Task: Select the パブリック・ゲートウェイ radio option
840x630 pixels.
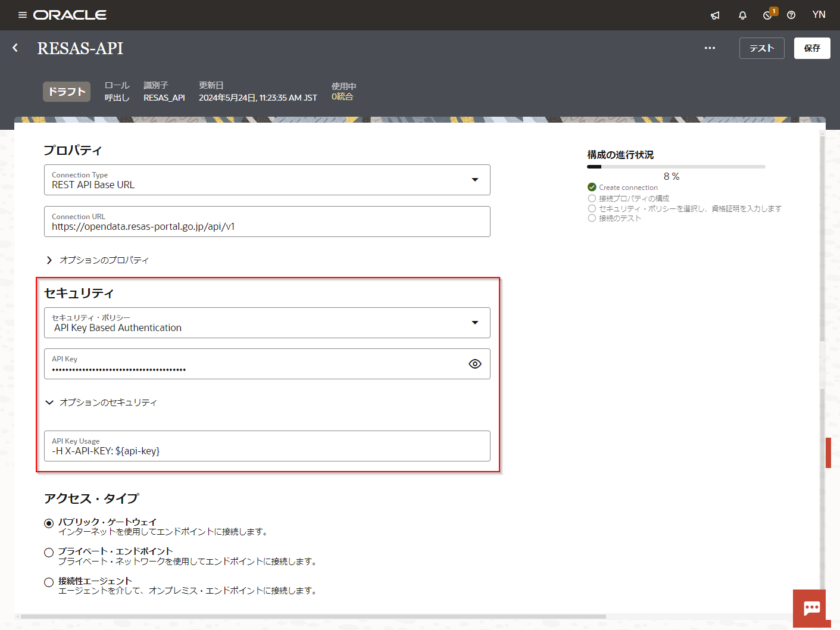Action: click(x=49, y=523)
